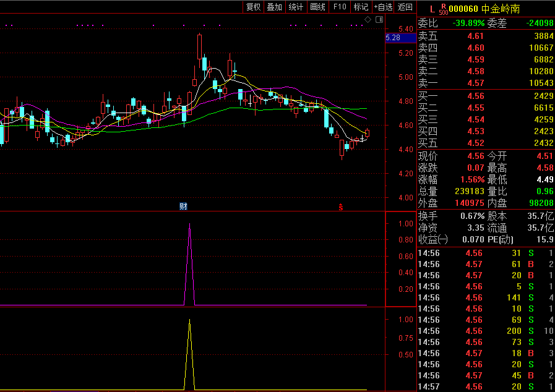Select the 卖四 row at 4.60
Screen dimensions: 555x392
coord(486,48)
